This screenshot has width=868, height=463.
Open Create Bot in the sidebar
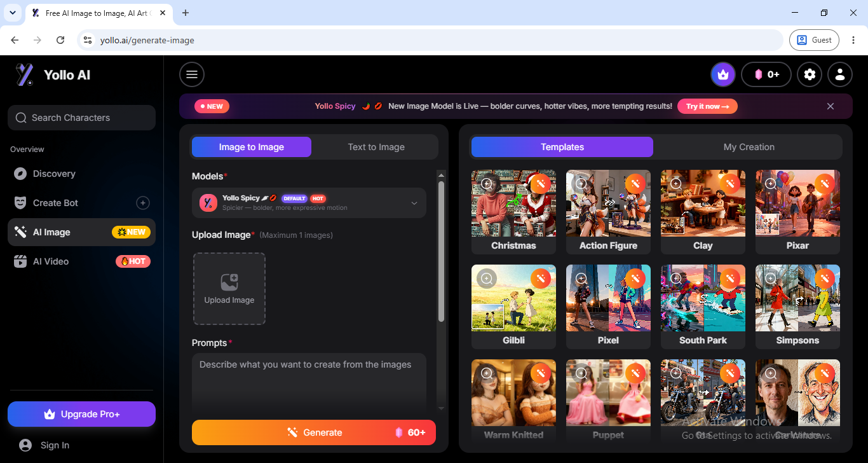[x=81, y=203]
